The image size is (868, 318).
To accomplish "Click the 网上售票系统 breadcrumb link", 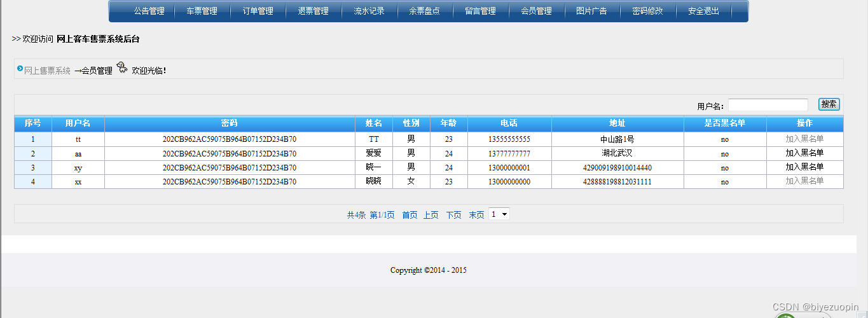I will [47, 71].
